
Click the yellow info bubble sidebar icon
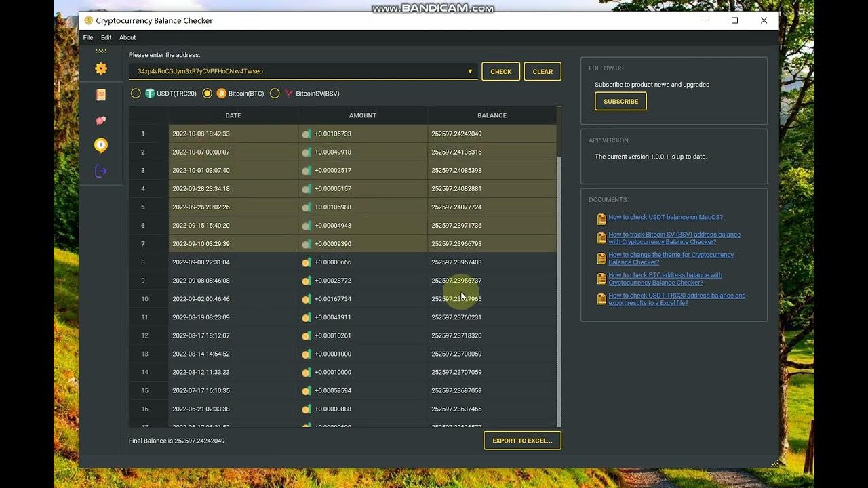click(x=101, y=145)
